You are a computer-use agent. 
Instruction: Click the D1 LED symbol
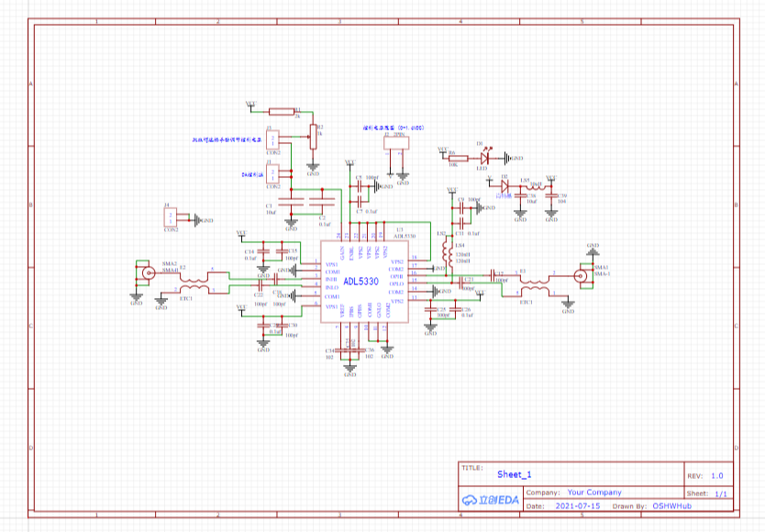[484, 158]
